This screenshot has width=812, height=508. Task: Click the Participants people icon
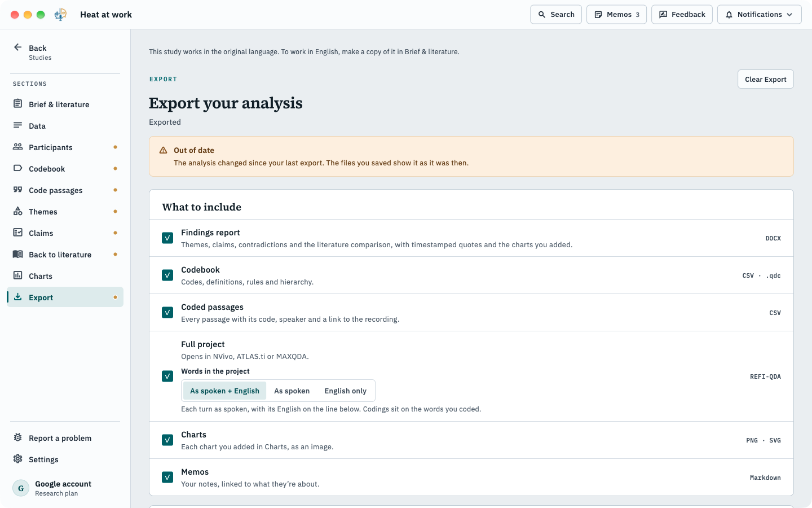[18, 147]
